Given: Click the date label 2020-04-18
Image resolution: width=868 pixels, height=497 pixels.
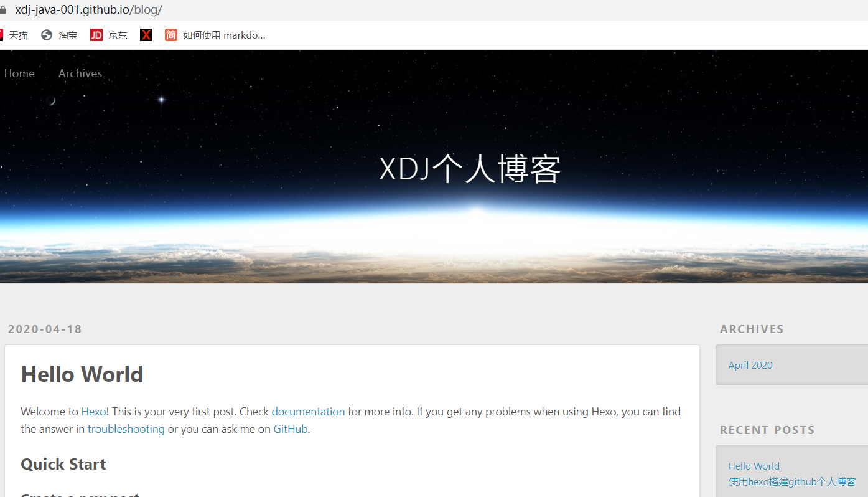Looking at the screenshot, I should [x=44, y=329].
